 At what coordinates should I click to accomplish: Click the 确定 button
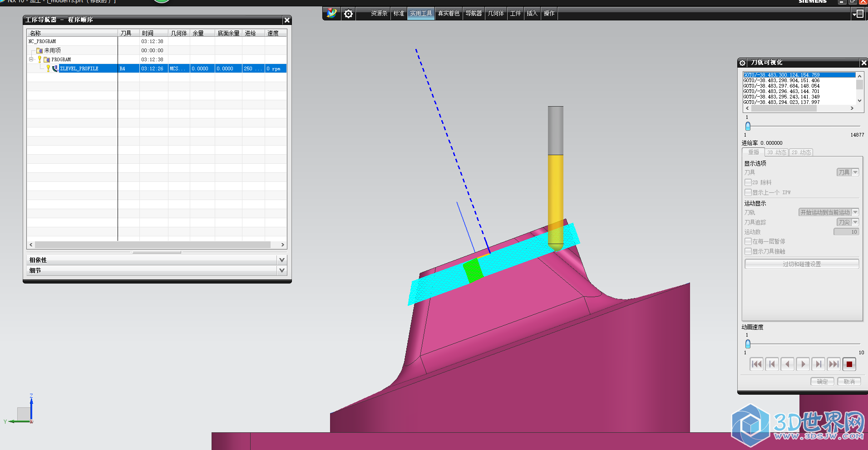[822, 382]
